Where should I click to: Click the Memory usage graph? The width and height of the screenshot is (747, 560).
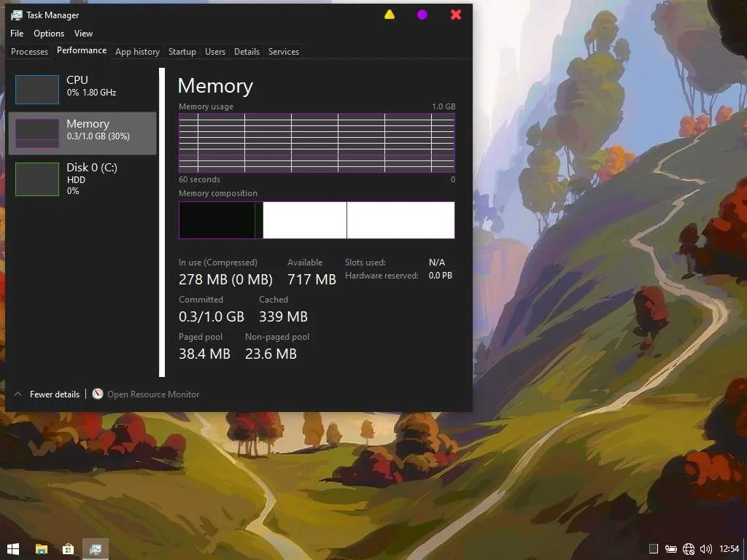[317, 143]
